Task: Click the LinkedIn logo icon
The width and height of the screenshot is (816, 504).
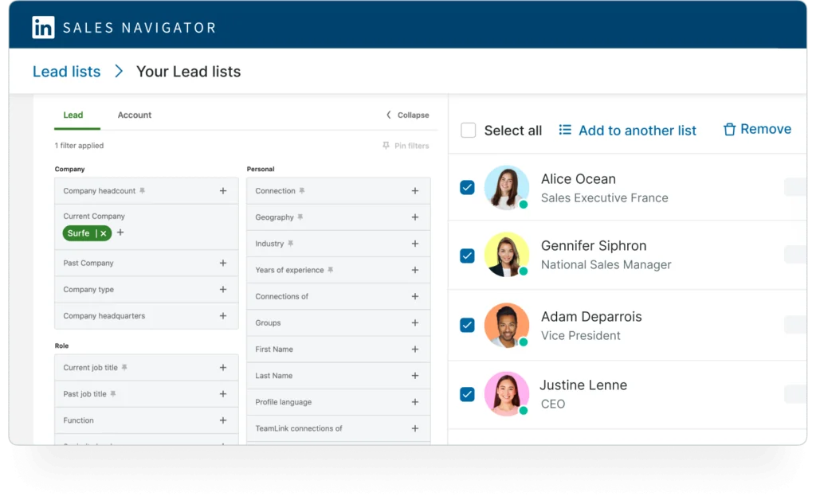Action: [x=43, y=27]
